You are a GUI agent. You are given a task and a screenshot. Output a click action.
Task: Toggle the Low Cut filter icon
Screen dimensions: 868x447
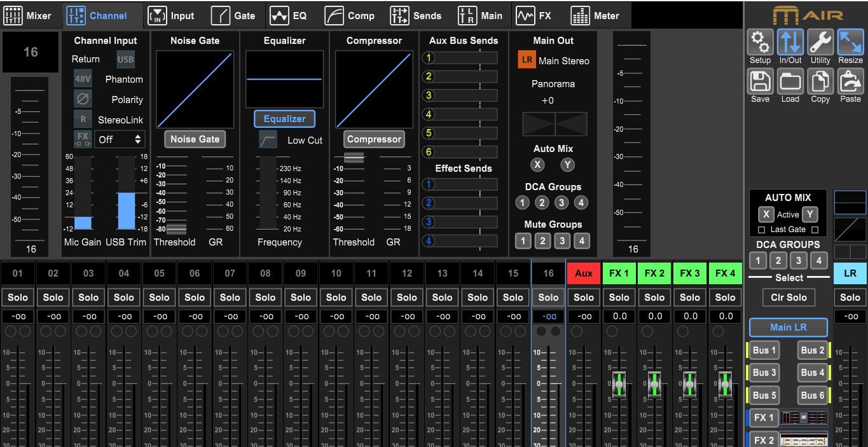tap(268, 140)
